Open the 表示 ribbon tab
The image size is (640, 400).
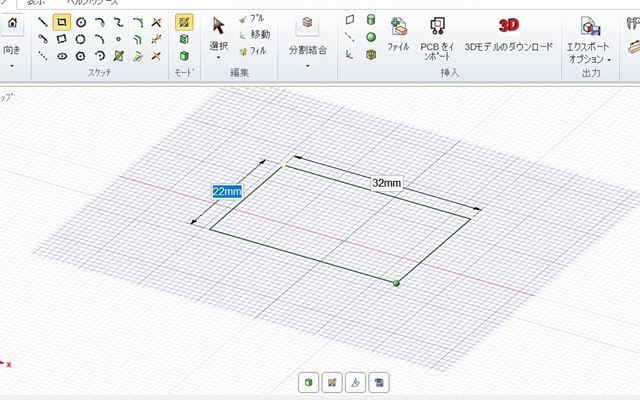point(36,2)
